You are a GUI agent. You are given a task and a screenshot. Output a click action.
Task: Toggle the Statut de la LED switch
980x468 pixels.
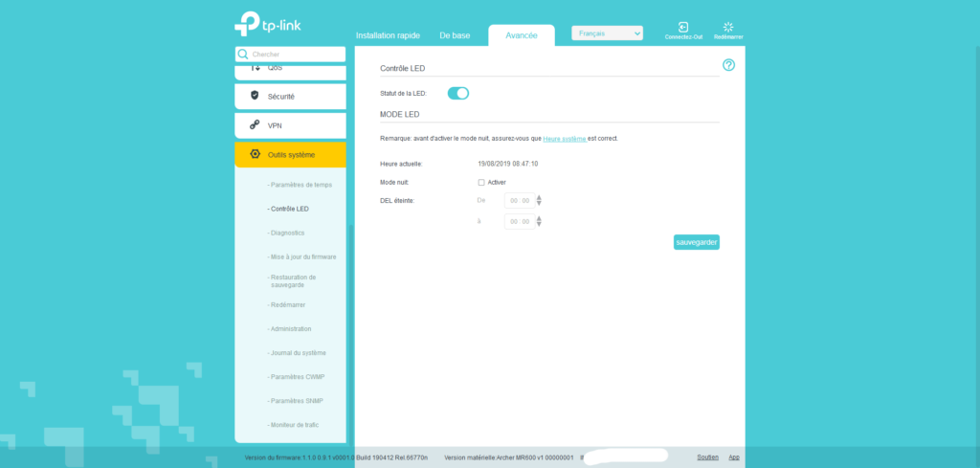[x=458, y=93]
